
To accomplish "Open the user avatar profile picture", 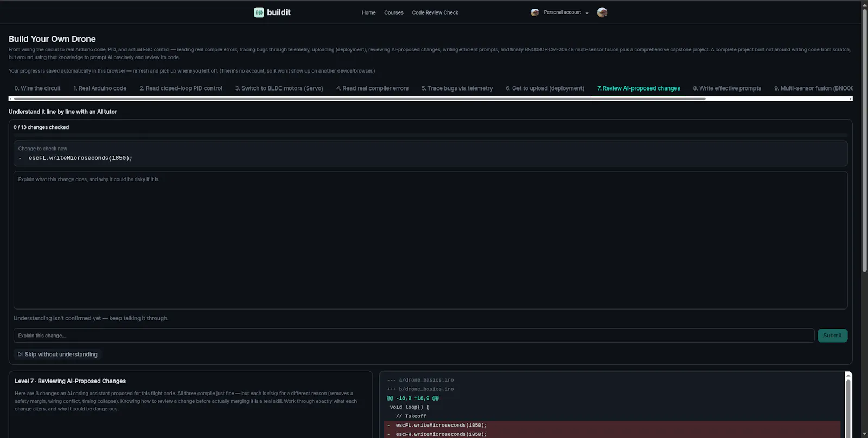I will [x=602, y=12].
